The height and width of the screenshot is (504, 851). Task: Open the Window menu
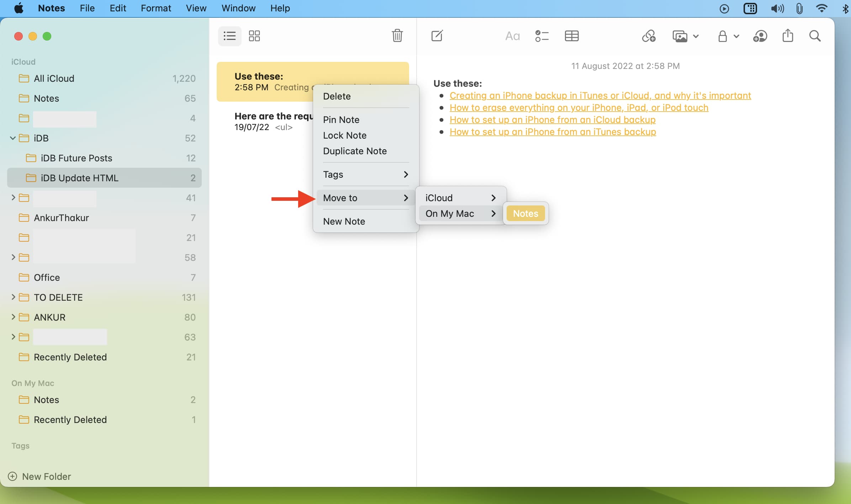click(x=238, y=8)
